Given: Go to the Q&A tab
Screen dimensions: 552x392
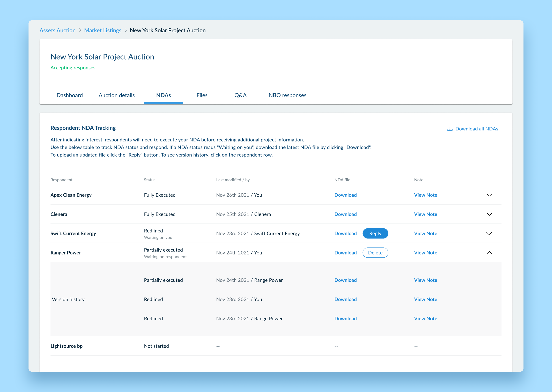Looking at the screenshot, I should click(x=240, y=95).
